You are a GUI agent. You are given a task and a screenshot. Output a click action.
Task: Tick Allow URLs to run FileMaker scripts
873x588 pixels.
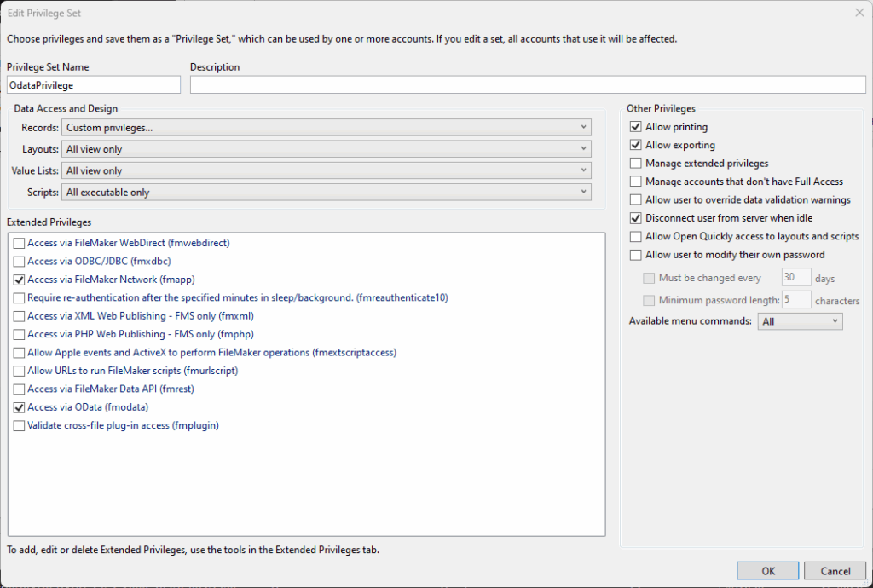coord(20,371)
